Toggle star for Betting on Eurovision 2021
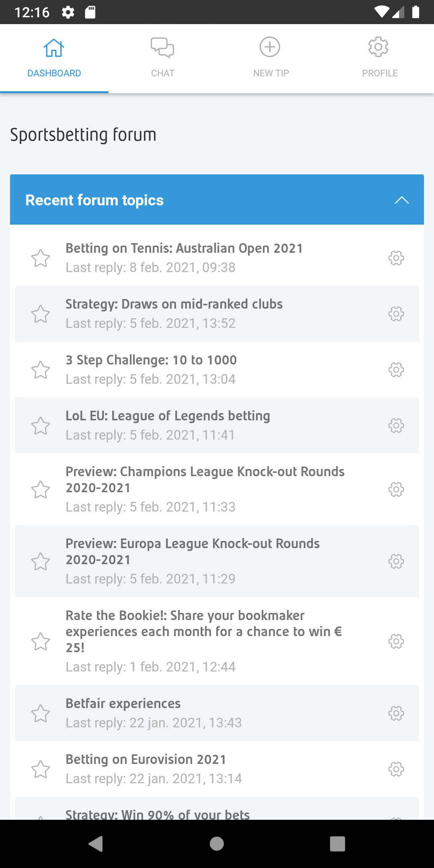The width and height of the screenshot is (434, 868). pyautogui.click(x=41, y=769)
